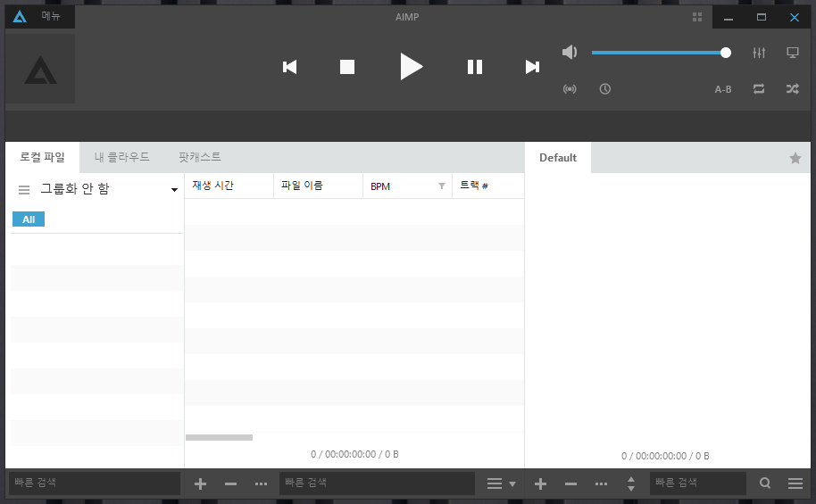Start playback with the play button

[x=411, y=67]
